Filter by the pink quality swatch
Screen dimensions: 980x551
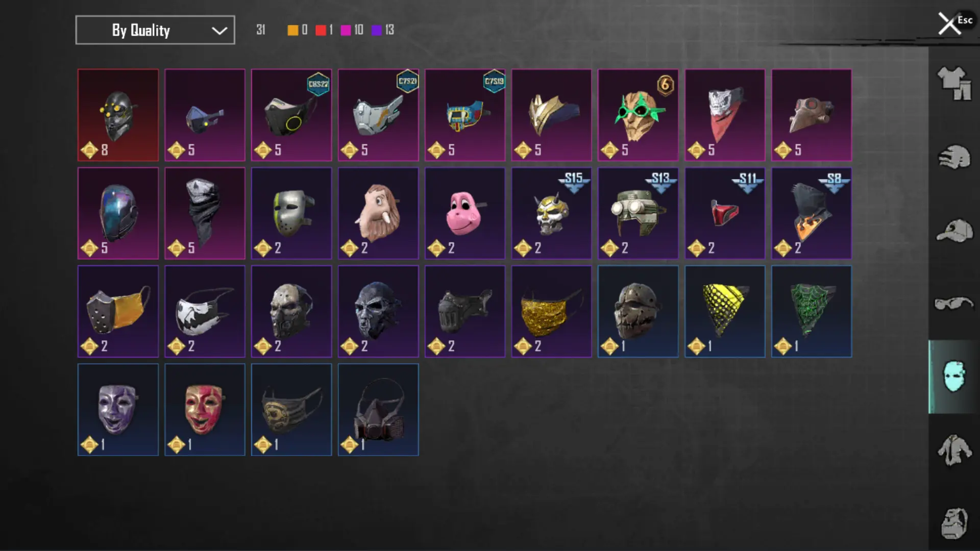point(346,30)
